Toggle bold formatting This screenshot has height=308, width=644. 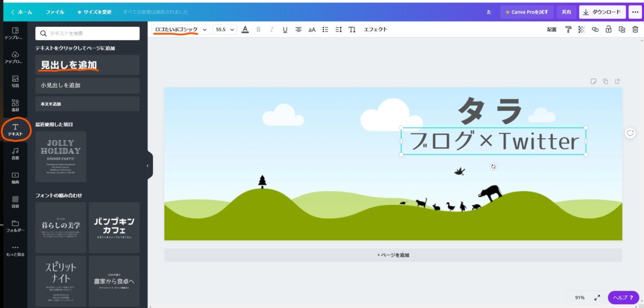pos(259,30)
